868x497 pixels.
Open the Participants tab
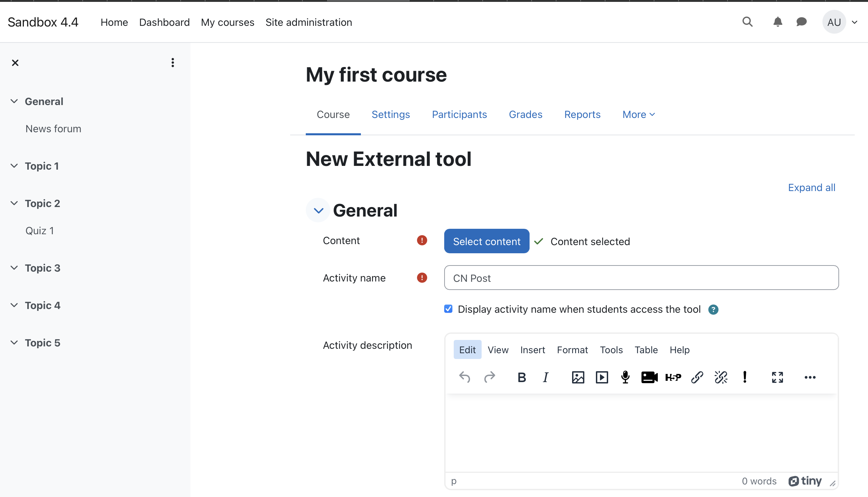point(459,114)
